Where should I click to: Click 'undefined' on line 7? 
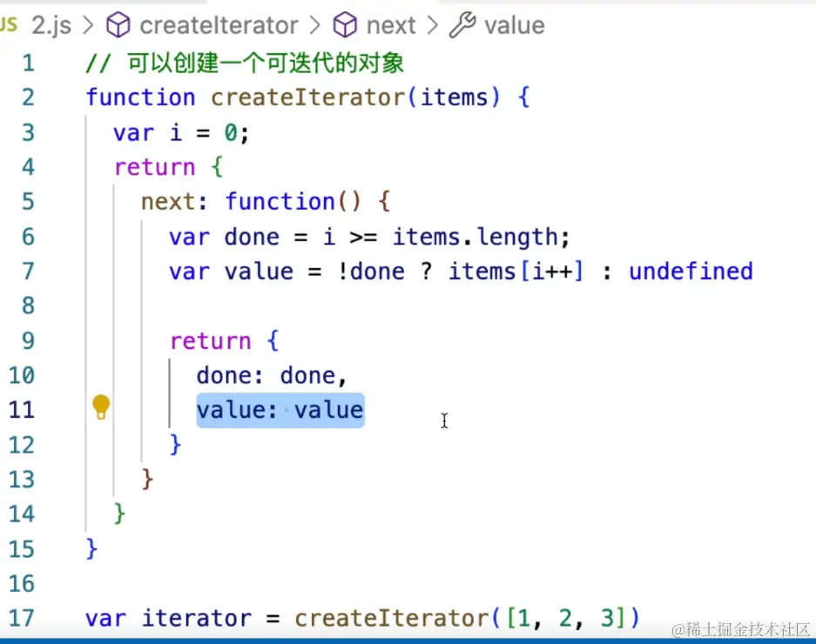pyautogui.click(x=691, y=271)
